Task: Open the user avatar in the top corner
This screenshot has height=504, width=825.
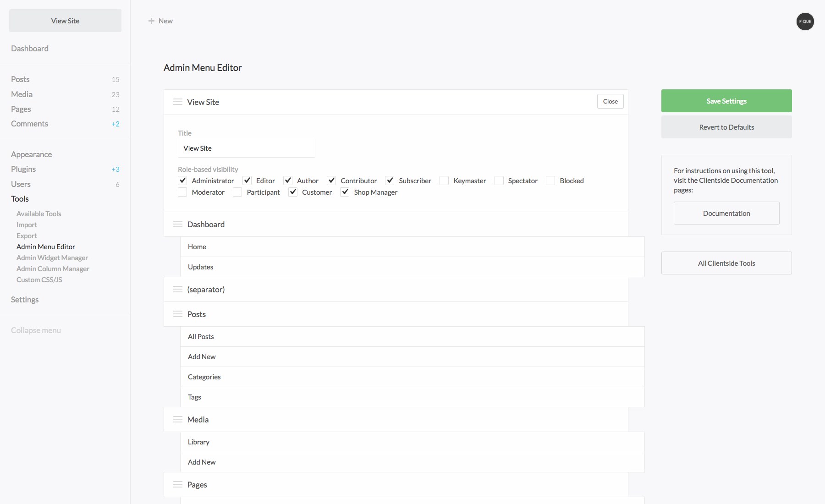Action: tap(805, 21)
